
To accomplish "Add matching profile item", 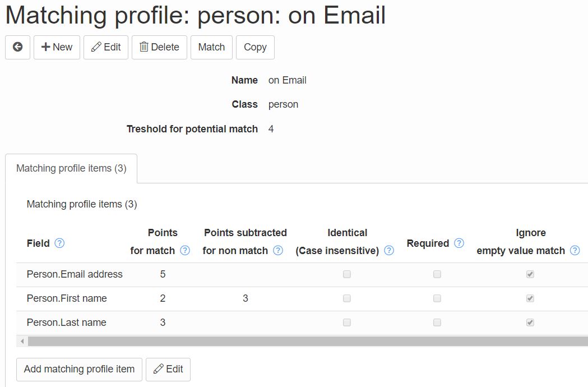I will 79,370.
